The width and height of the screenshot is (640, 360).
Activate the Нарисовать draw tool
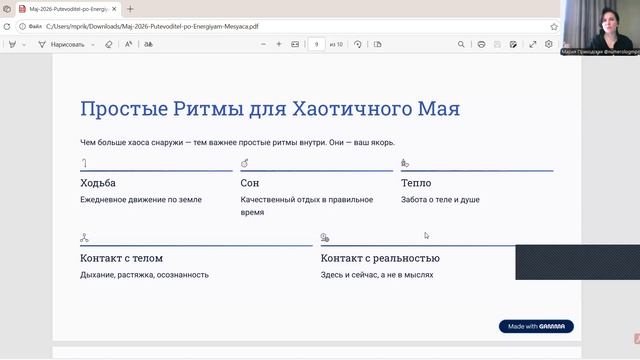pyautogui.click(x=61, y=44)
